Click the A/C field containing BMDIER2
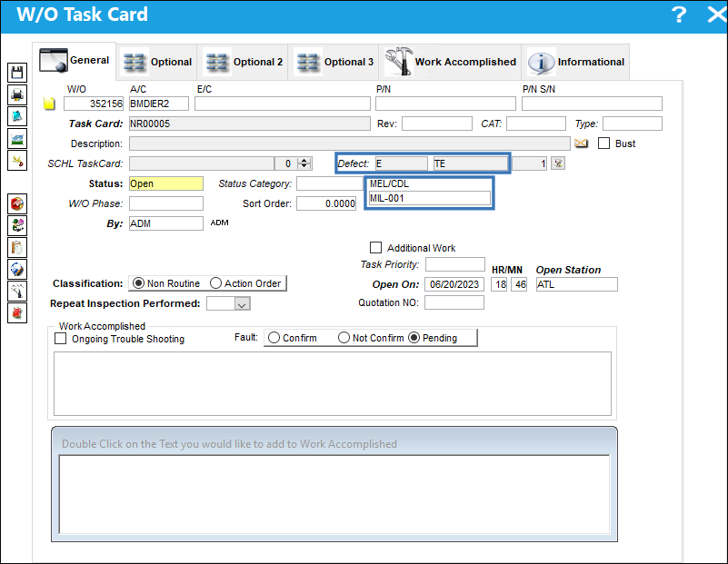Screen dimensions: 728x564 click(159, 104)
